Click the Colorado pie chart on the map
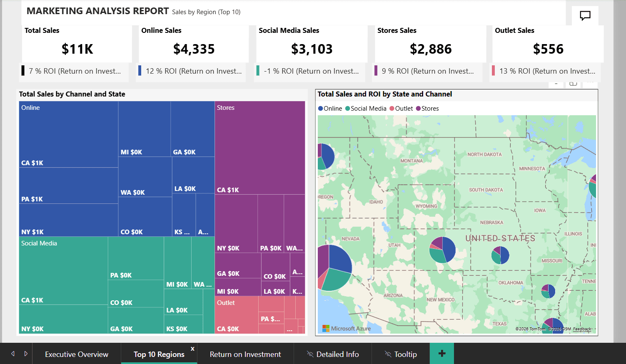 (443, 250)
